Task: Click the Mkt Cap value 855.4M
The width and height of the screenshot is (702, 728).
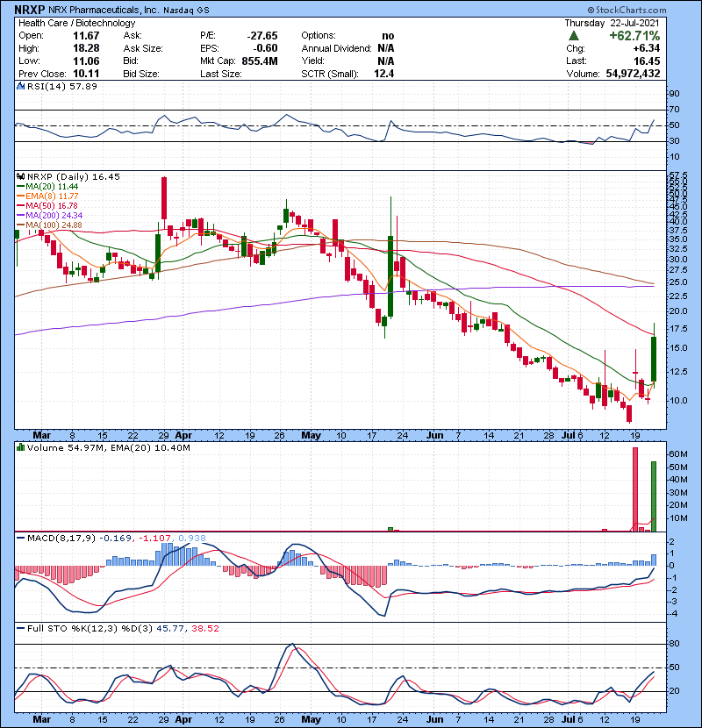Action: coord(260,61)
